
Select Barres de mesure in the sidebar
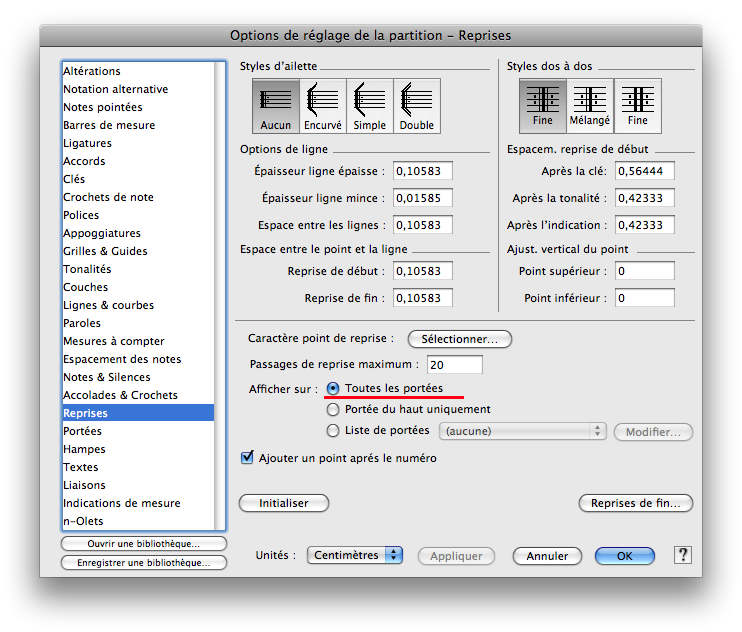click(x=109, y=125)
